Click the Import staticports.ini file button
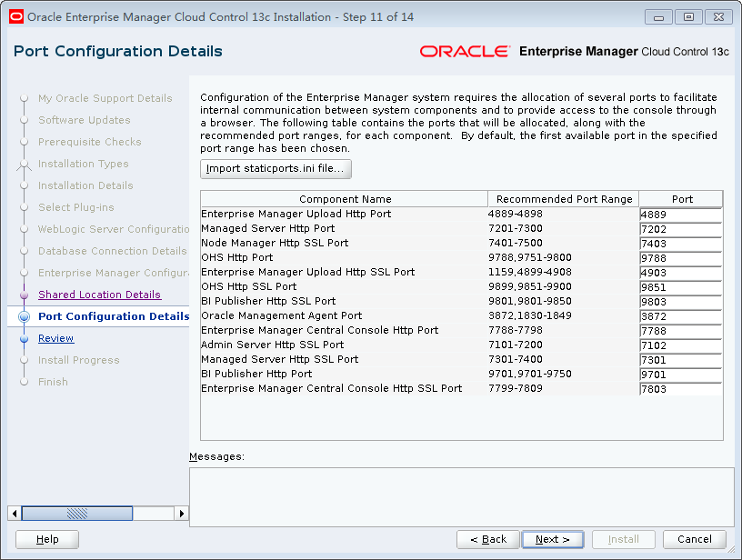This screenshot has width=742, height=560. (276, 168)
